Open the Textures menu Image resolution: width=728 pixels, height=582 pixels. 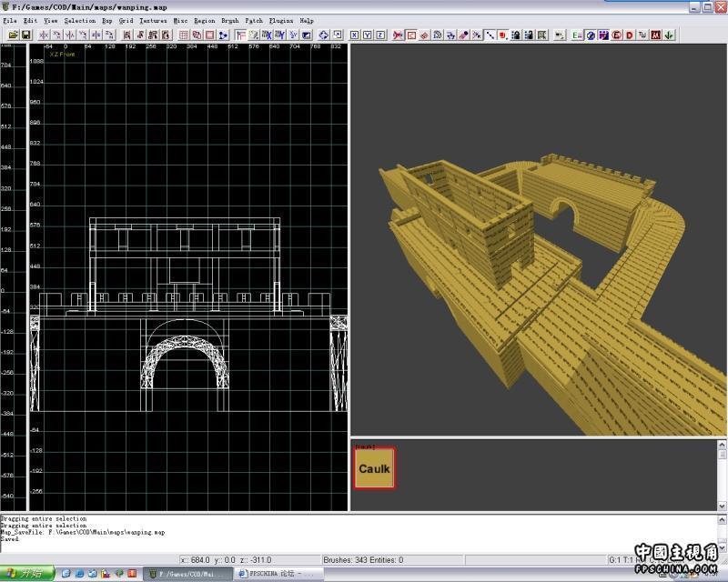pos(153,20)
